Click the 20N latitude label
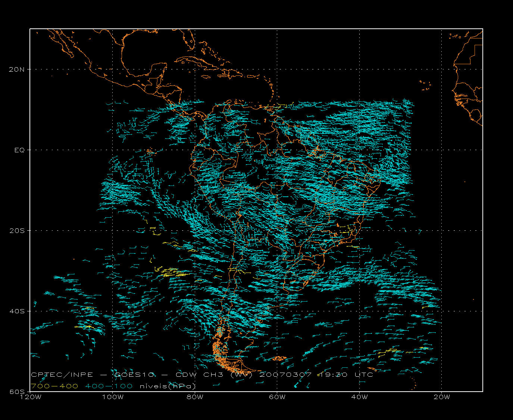Image resolution: width=513 pixels, height=420 pixels. click(x=18, y=69)
